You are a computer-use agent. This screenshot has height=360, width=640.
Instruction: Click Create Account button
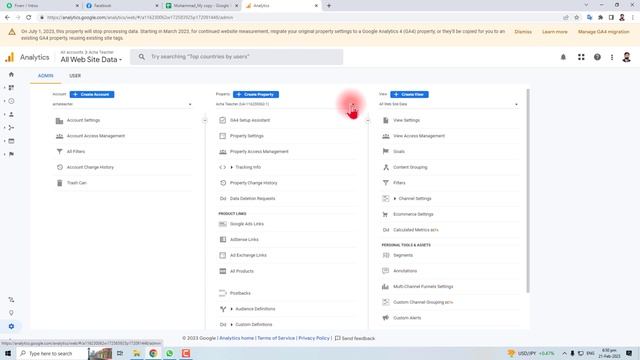92,95
